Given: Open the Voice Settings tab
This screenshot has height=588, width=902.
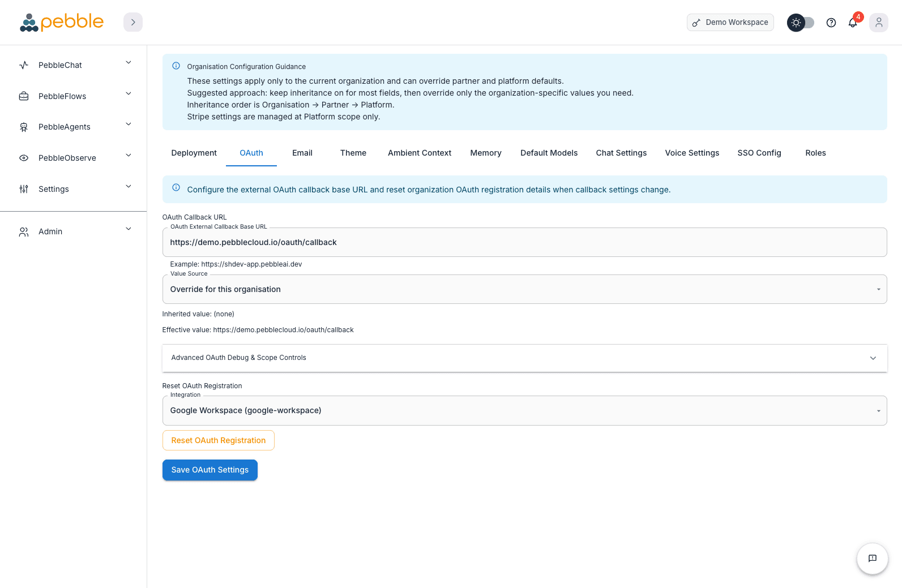Looking at the screenshot, I should 691,153.
